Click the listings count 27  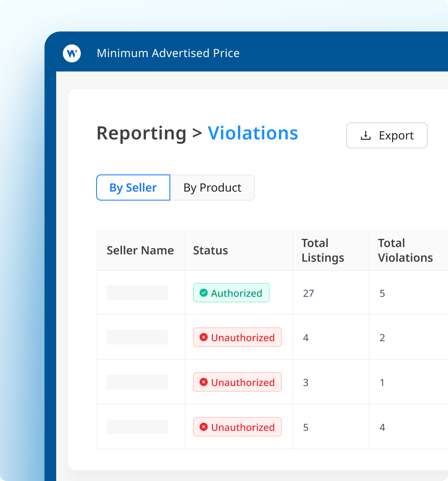pyautogui.click(x=308, y=293)
